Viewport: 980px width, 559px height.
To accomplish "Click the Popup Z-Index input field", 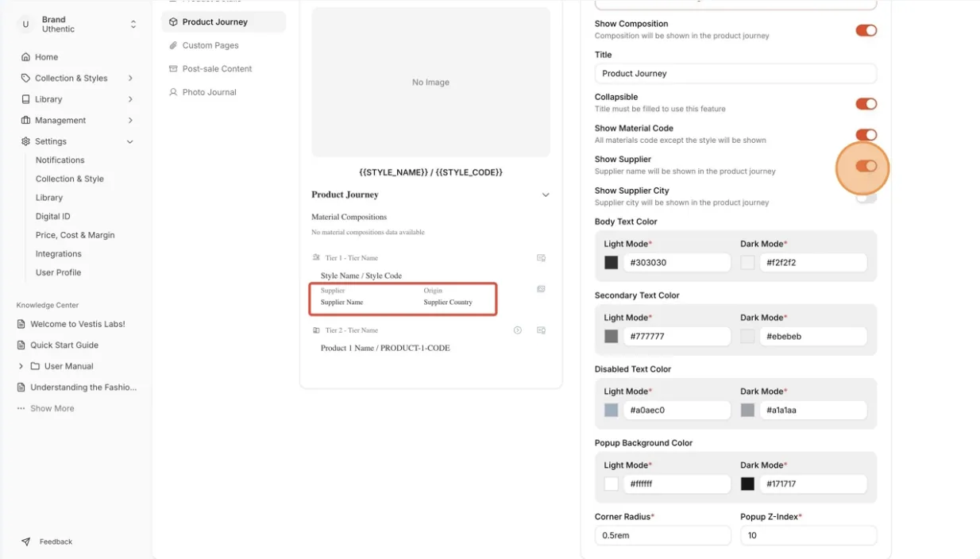I will (808, 535).
